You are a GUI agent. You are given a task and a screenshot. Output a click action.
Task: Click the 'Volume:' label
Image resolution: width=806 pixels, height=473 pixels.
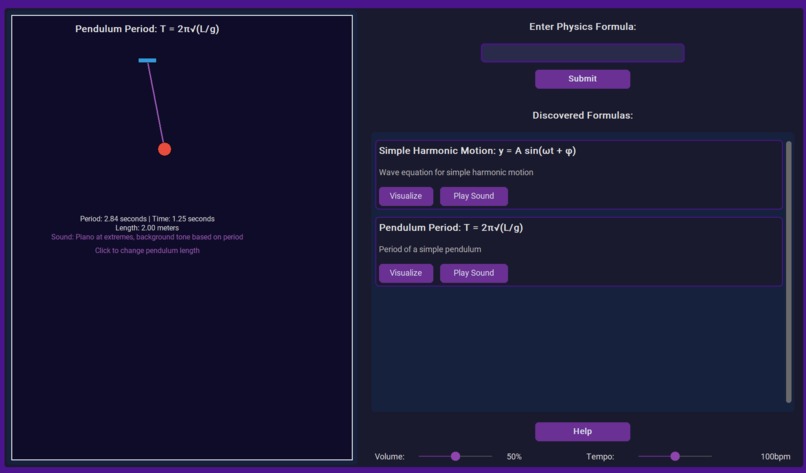(389, 457)
